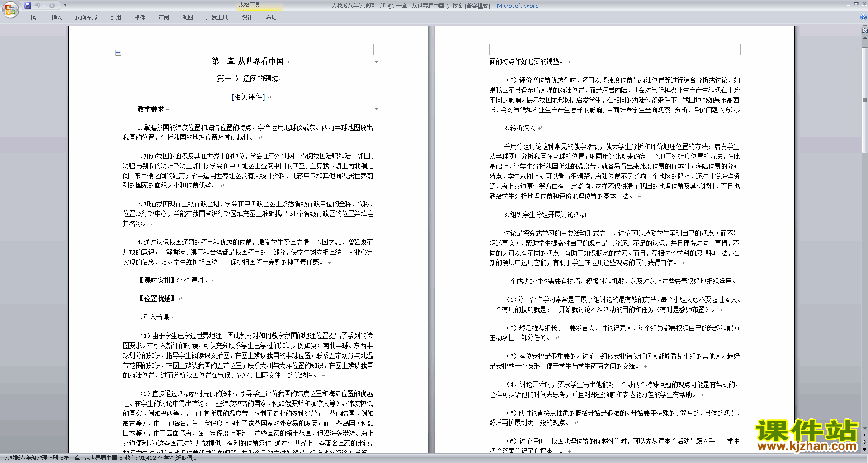This screenshot has width=868, height=463.
Task: Switch to the 视图 tab
Action: (188, 18)
